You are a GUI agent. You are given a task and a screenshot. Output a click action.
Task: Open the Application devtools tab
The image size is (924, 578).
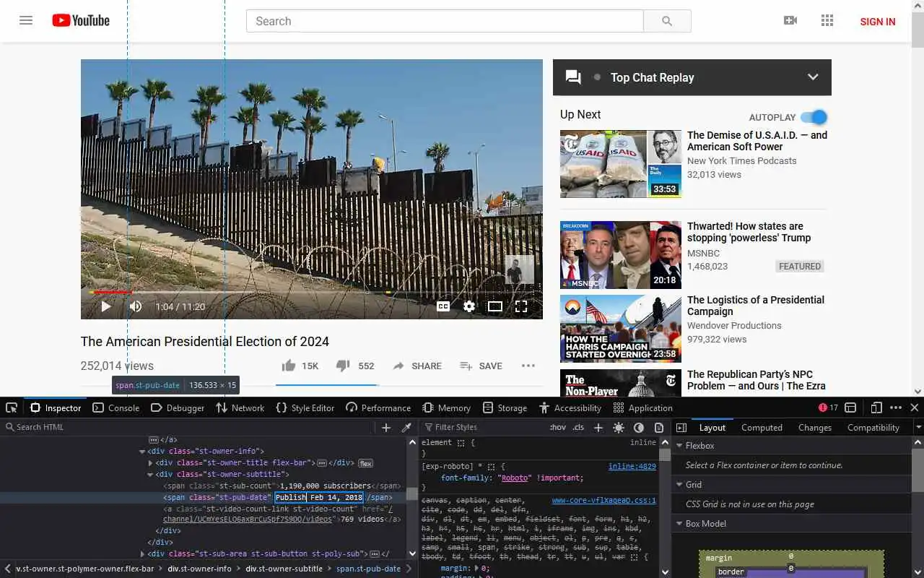[x=642, y=407]
